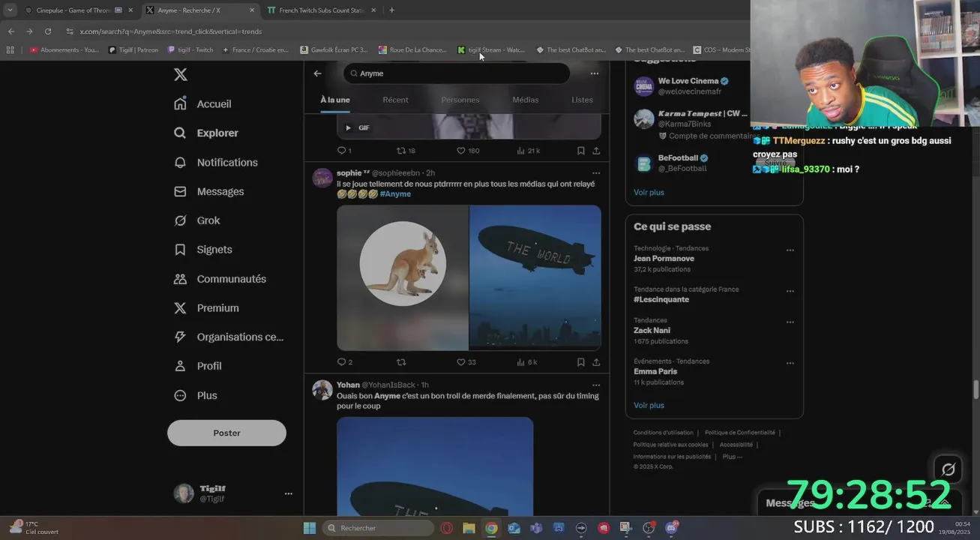Select the À la une tab
Viewport: 980px width, 540px height.
pyautogui.click(x=335, y=100)
